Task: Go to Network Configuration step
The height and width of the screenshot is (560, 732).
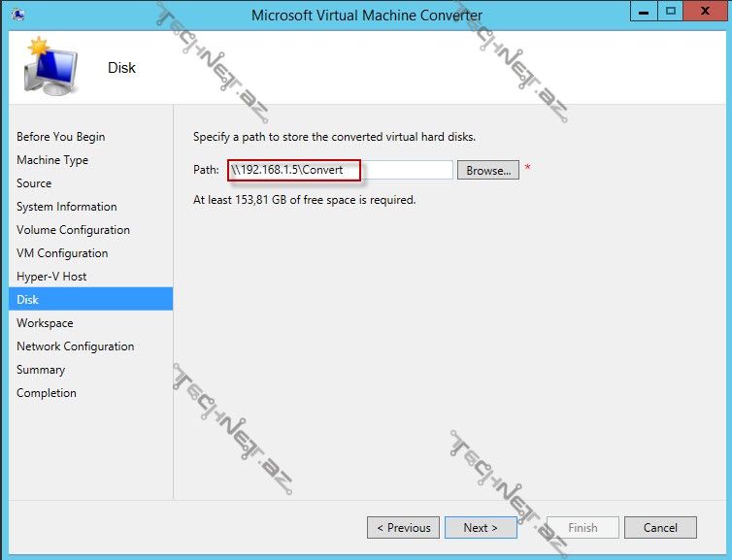Action: click(76, 346)
